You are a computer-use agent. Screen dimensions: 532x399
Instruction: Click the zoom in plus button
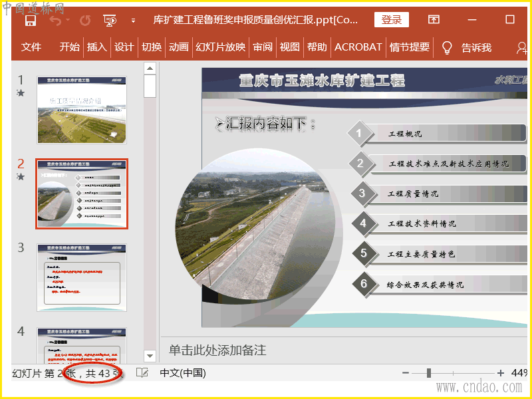501,373
